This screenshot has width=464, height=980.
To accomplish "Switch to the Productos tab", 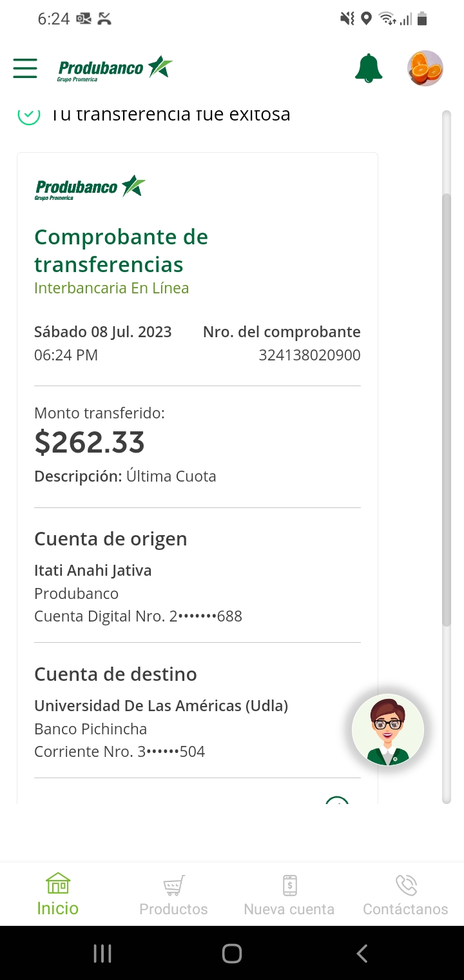I will [173, 894].
